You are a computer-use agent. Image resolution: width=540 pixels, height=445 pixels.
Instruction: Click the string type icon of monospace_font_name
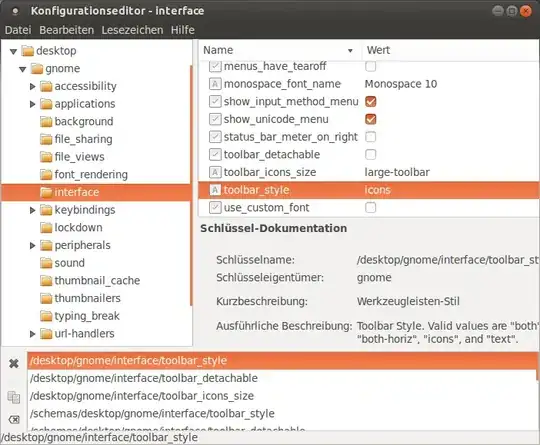215,84
